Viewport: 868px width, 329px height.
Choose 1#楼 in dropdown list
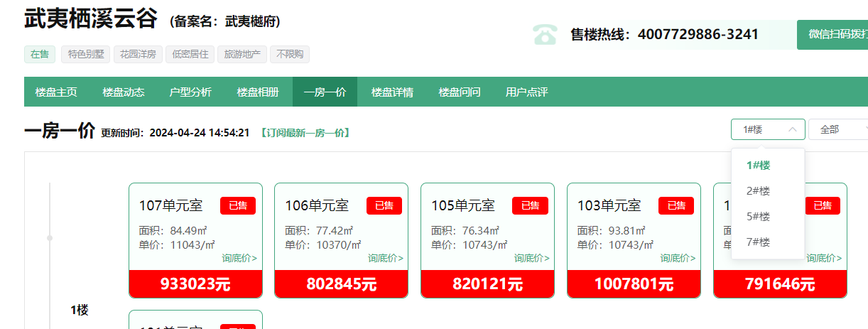point(768,166)
